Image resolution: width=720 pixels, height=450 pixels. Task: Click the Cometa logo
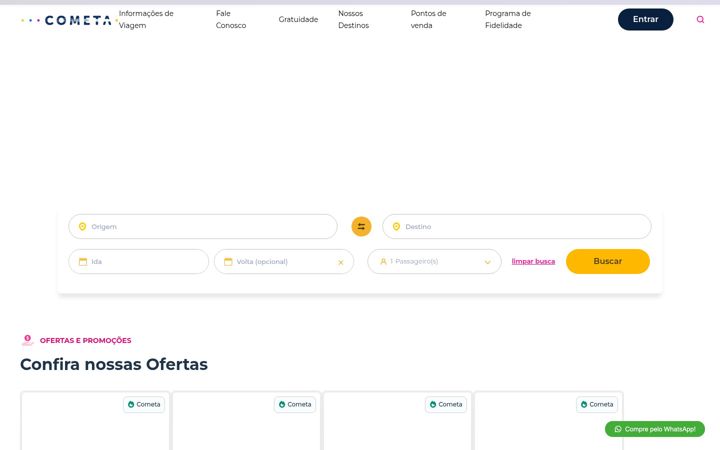[69, 20]
